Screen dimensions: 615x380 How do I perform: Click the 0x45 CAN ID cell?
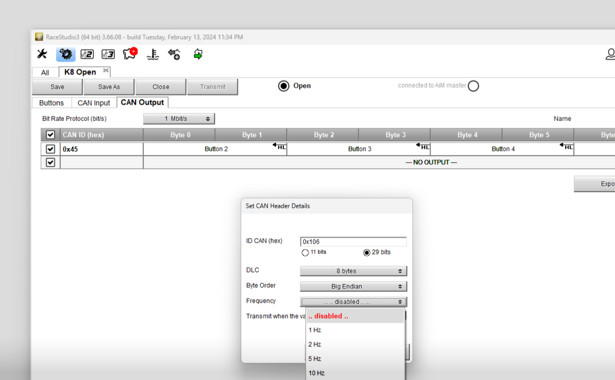102,149
